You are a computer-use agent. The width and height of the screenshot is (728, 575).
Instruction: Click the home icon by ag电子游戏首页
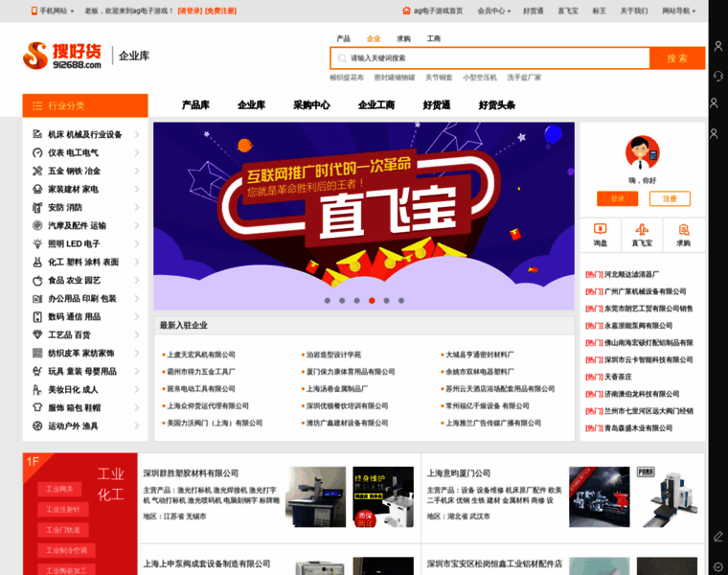(x=406, y=11)
